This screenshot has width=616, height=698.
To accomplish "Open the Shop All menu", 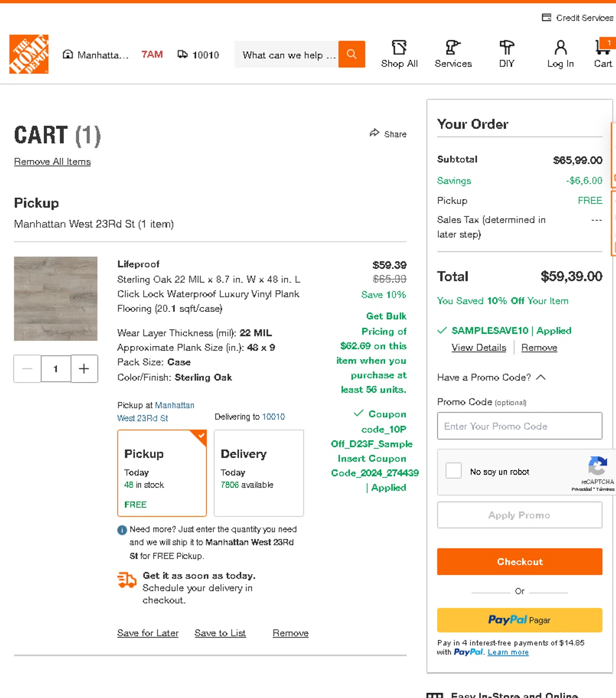I will (399, 54).
